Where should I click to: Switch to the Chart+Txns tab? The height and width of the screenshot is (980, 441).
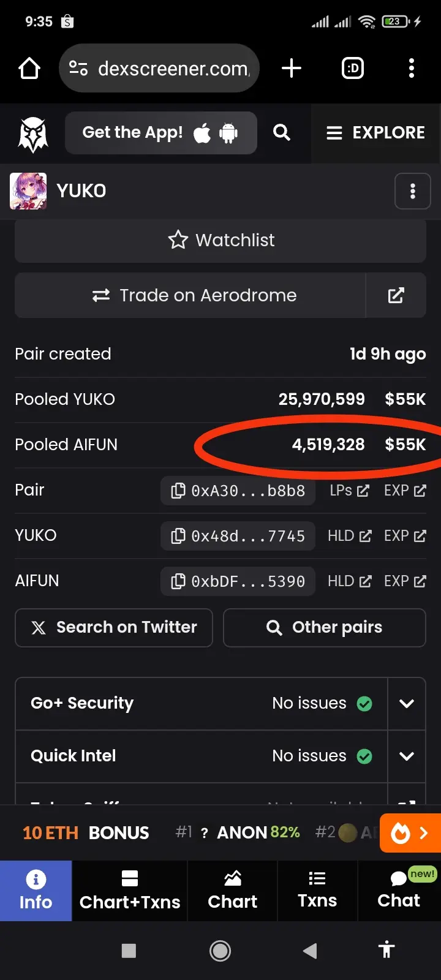pos(130,891)
